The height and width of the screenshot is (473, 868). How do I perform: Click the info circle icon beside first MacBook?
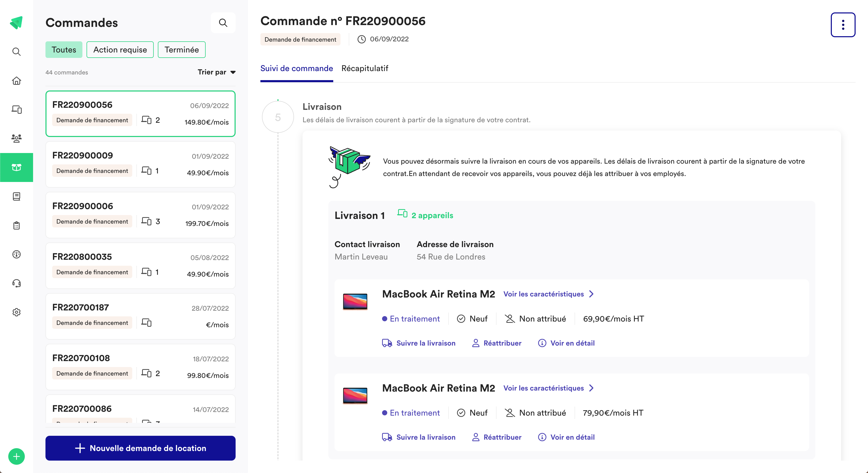(x=542, y=343)
